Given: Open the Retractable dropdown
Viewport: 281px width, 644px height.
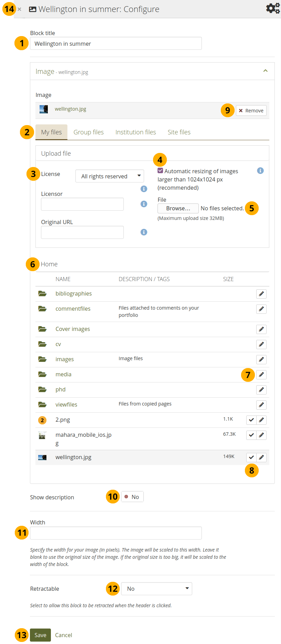Looking at the screenshot, I should [156, 589].
